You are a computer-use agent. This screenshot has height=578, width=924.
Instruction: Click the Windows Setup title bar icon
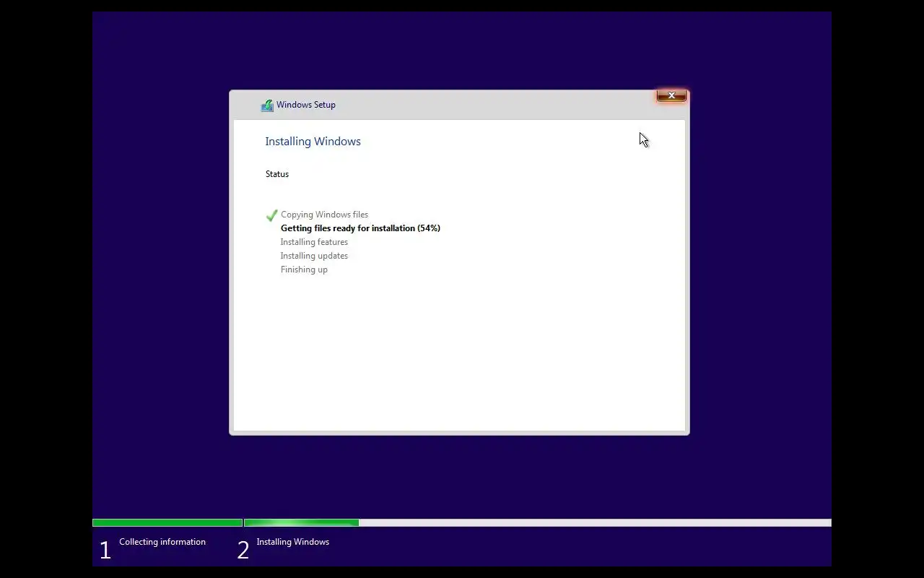click(x=267, y=105)
